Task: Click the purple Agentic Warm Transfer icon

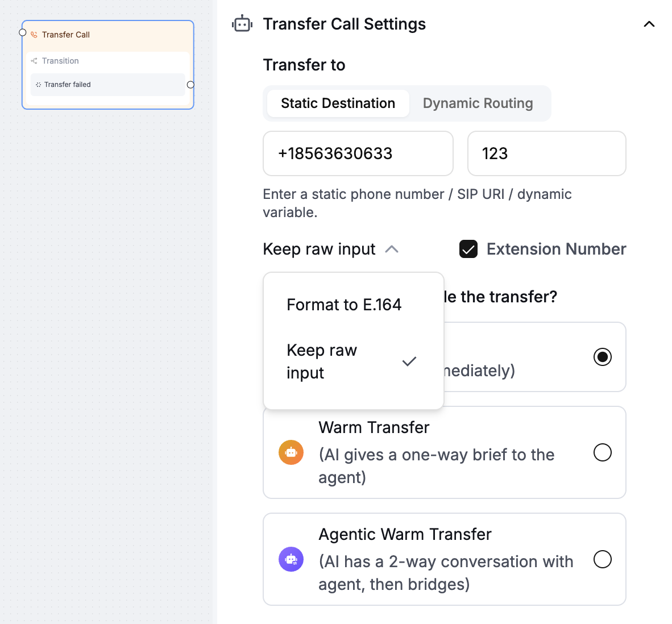Action: tap(291, 559)
